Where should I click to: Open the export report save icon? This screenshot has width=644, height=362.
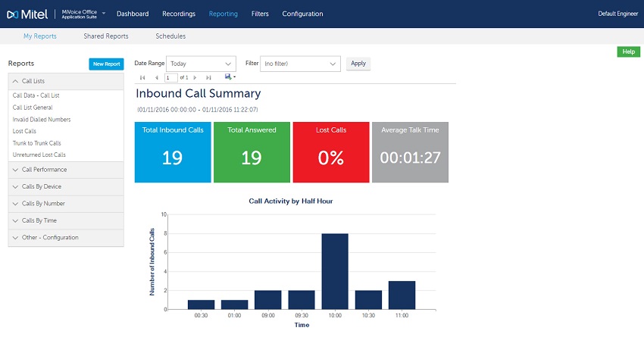pos(230,76)
